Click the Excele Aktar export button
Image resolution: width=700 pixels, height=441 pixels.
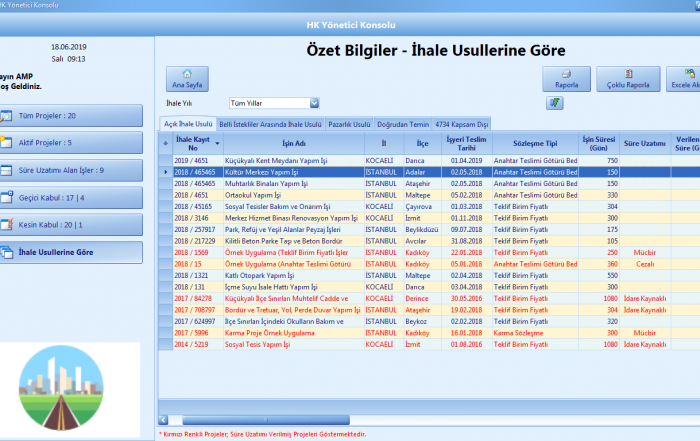[x=686, y=79]
